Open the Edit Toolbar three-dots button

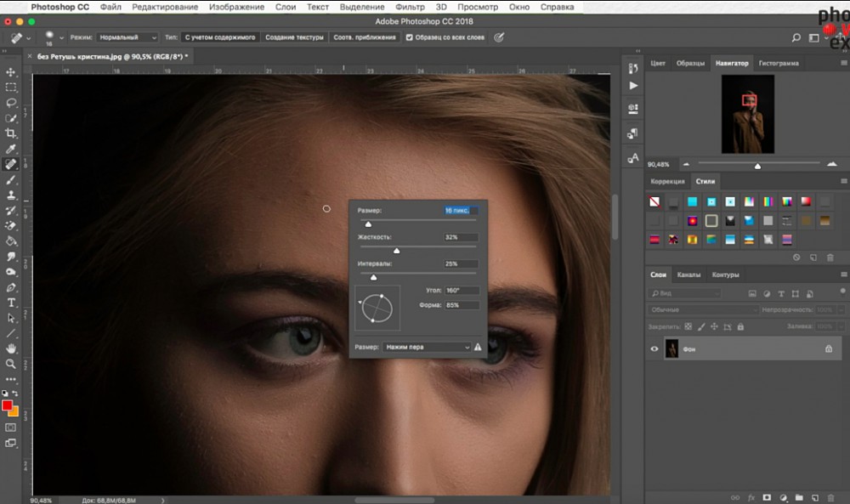(11, 379)
